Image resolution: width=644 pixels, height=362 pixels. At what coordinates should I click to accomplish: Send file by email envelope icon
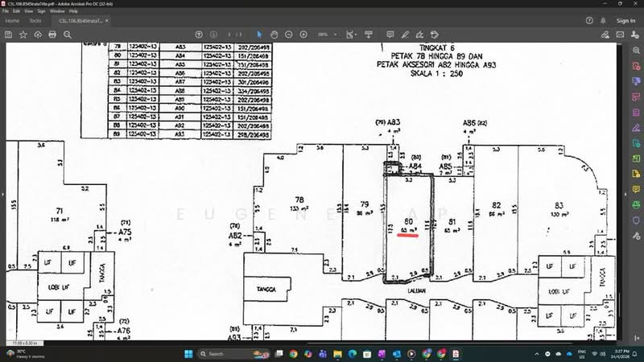tap(620, 35)
